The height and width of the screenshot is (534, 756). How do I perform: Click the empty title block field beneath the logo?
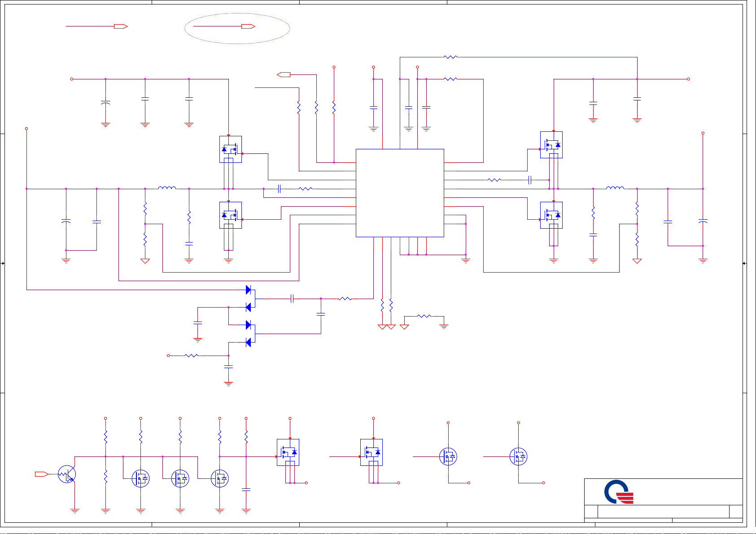(x=664, y=511)
